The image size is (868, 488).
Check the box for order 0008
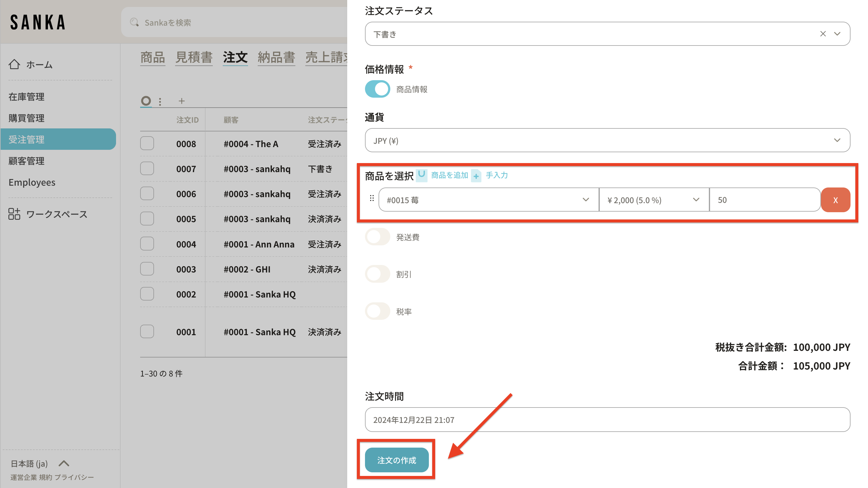[147, 143]
